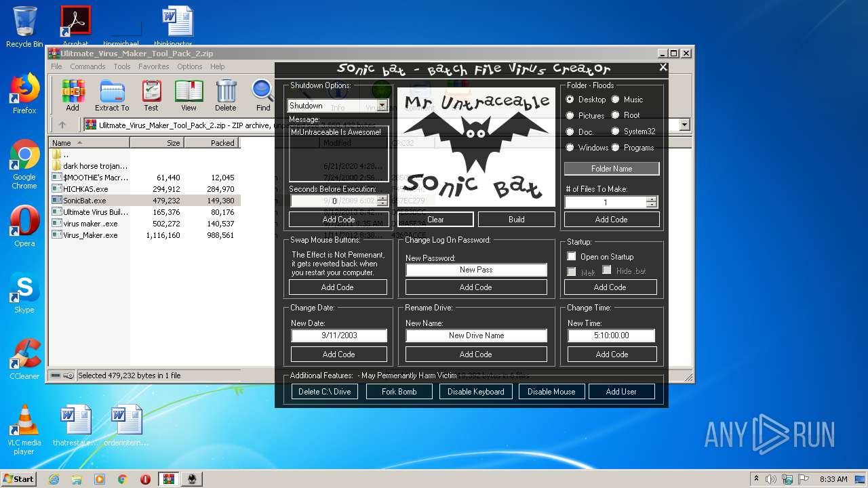The image size is (868, 488).
Task: Click the New Drive Name field
Action: click(476, 335)
